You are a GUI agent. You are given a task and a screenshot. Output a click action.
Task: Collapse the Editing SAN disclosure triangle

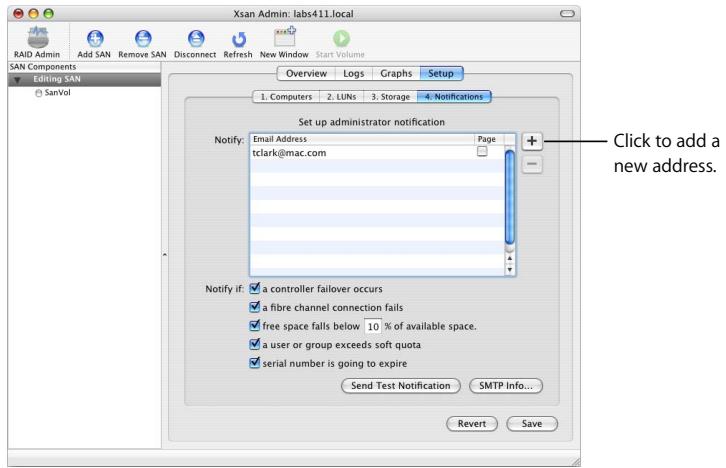pos(17,80)
